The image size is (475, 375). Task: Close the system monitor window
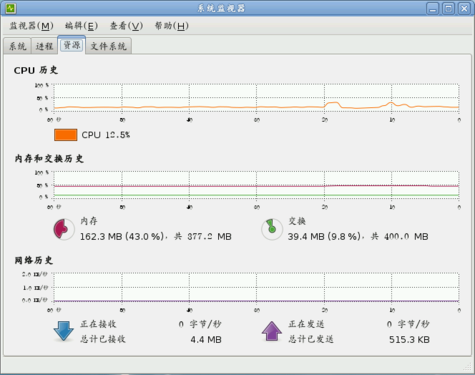464,8
